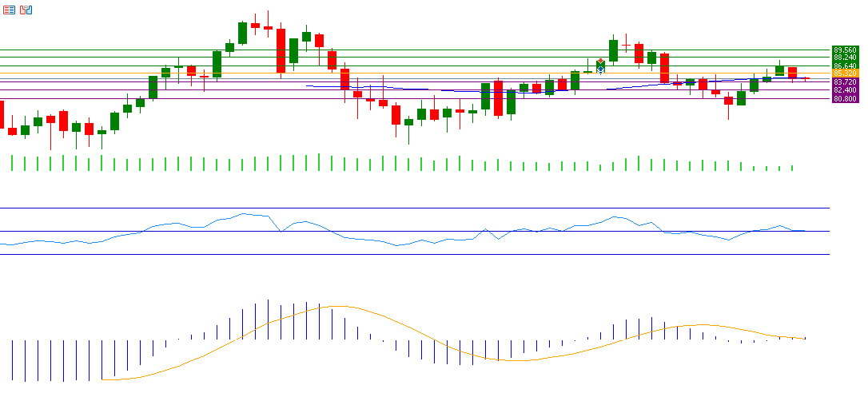This screenshot has width=868, height=405.
Task: Click the latest candle at chart's right
Action: 805,78
